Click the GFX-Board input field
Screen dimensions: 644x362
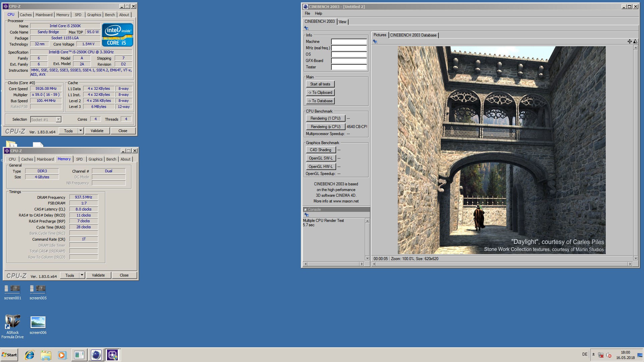349,61
